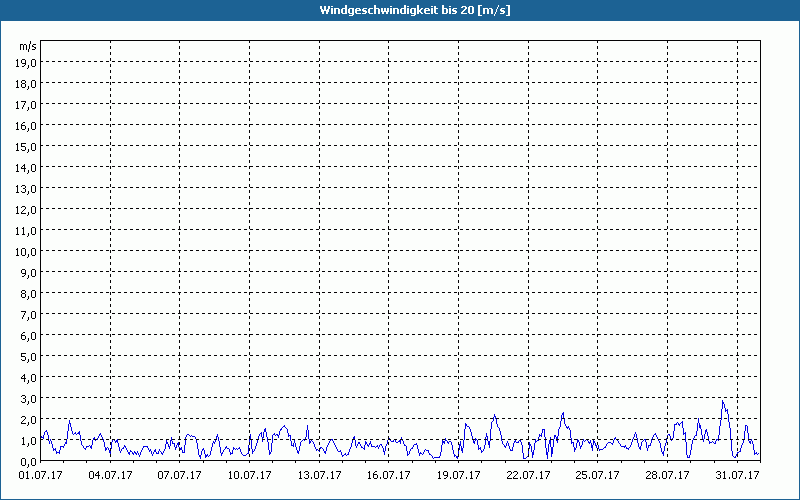Click the y-axis value '9,0'
800x500 pixels.
(29, 272)
